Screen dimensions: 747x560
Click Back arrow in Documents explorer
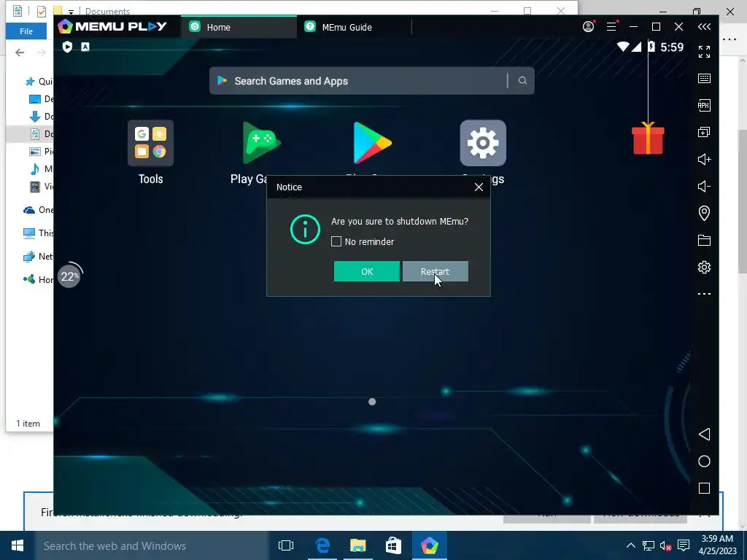click(x=20, y=52)
